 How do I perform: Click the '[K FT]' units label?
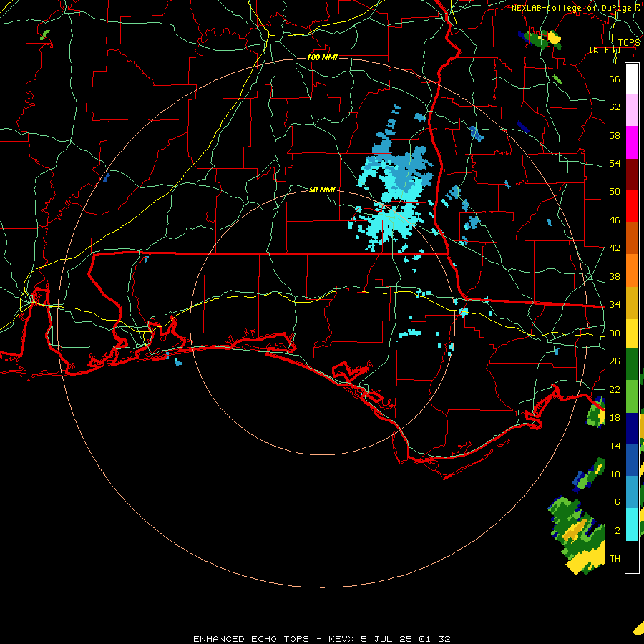coord(605,50)
